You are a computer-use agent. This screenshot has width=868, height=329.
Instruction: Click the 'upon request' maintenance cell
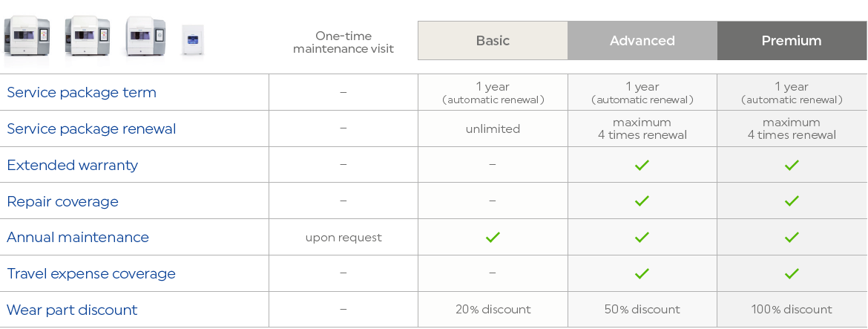pyautogui.click(x=343, y=238)
